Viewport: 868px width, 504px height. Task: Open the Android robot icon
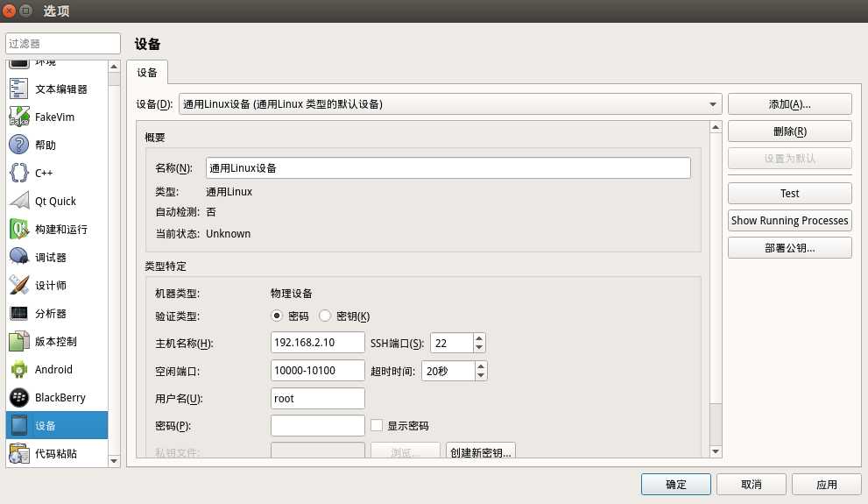pyautogui.click(x=18, y=369)
